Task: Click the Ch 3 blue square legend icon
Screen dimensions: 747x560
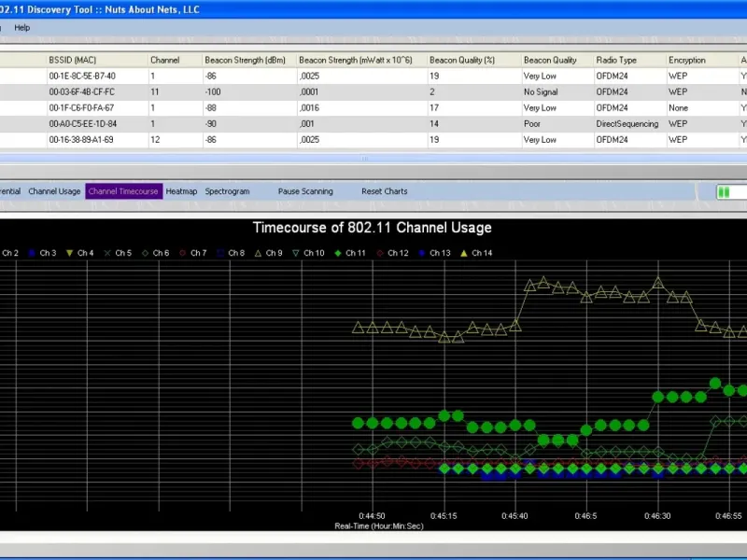Action: [31, 253]
